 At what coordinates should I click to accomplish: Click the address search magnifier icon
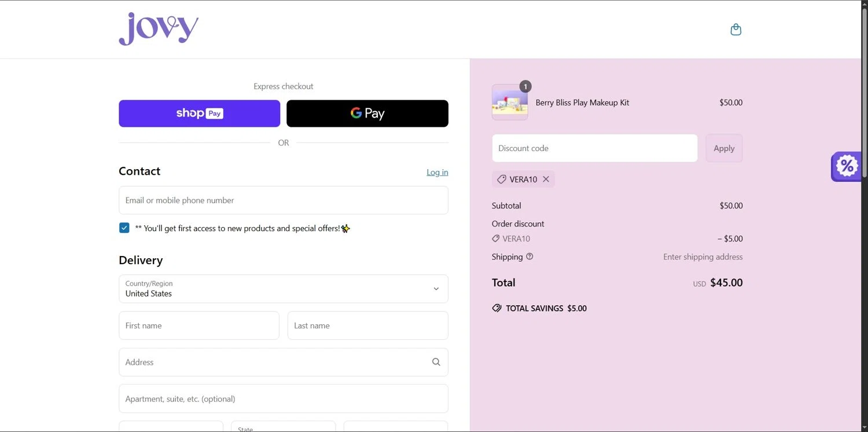436,362
